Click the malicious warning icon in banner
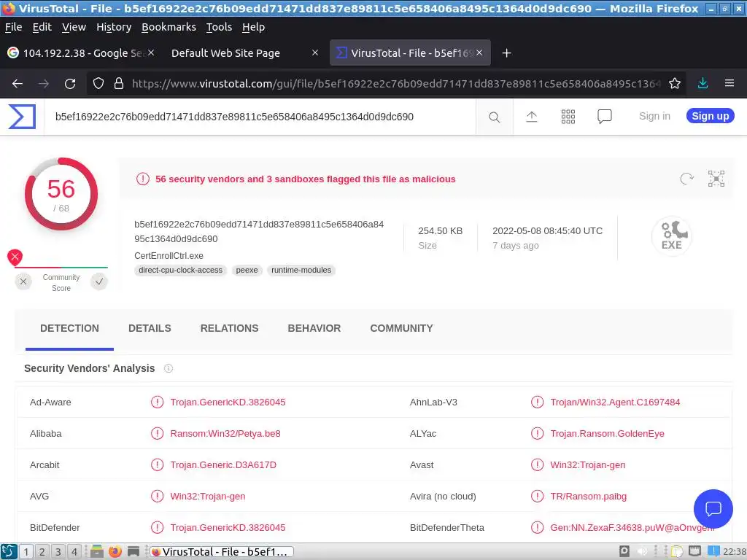 pyautogui.click(x=142, y=179)
